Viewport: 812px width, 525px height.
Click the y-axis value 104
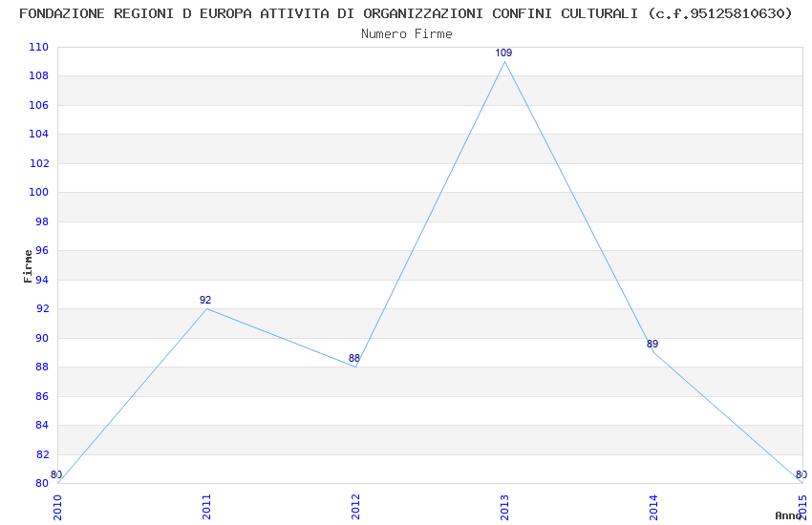pyautogui.click(x=39, y=134)
